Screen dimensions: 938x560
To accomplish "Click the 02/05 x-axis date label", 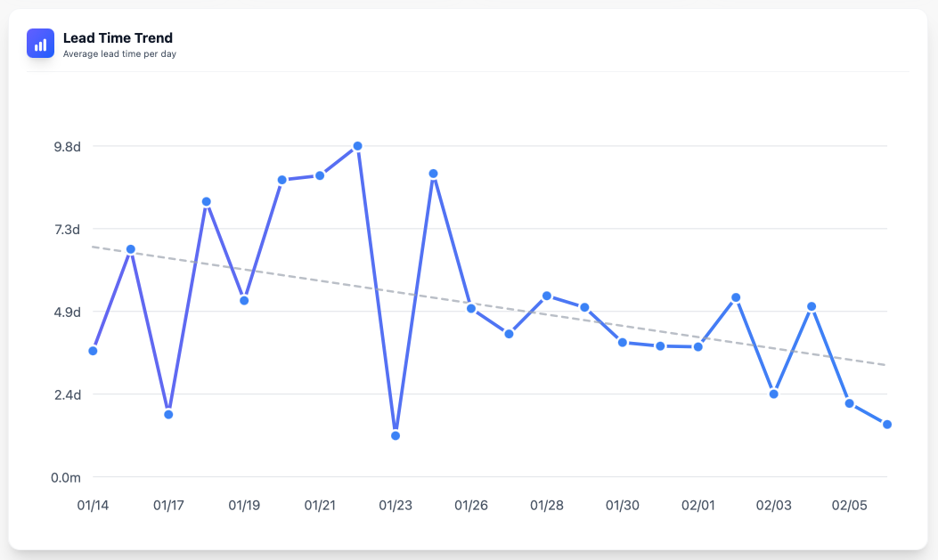I will pyautogui.click(x=850, y=506).
